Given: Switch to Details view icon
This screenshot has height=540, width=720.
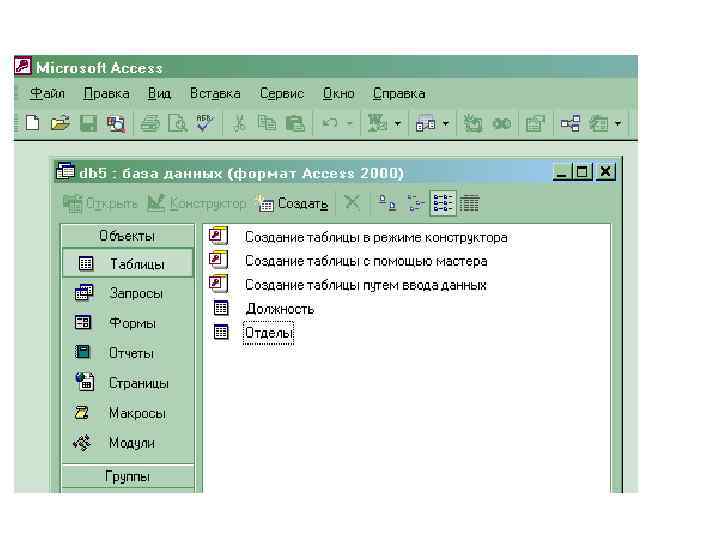Looking at the screenshot, I should (x=469, y=203).
